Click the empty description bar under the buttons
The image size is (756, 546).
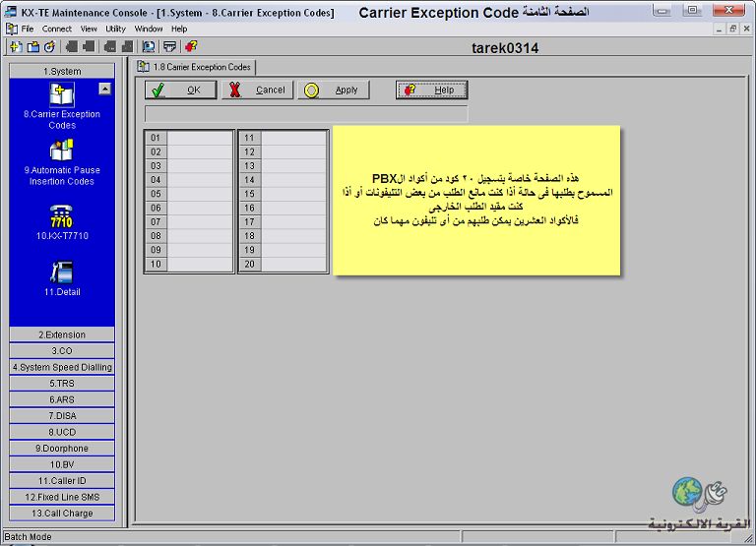306,114
